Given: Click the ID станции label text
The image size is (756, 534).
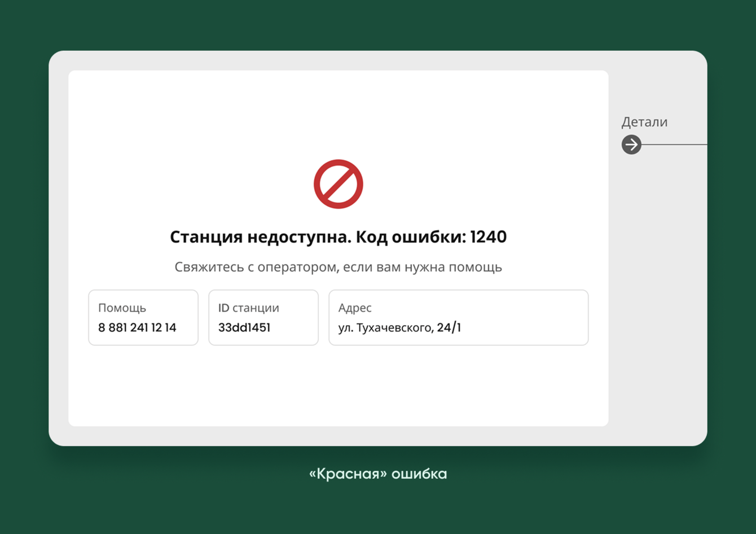Looking at the screenshot, I should tap(249, 308).
